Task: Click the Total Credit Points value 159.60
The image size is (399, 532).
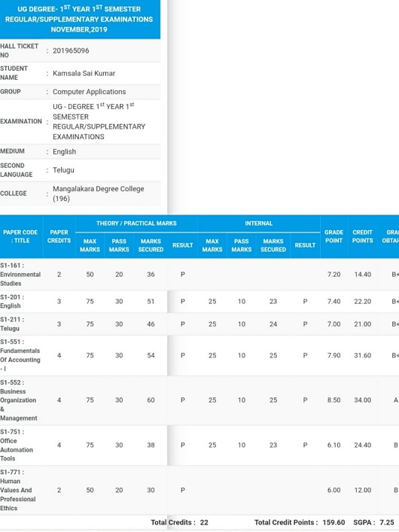Action: coord(334,522)
